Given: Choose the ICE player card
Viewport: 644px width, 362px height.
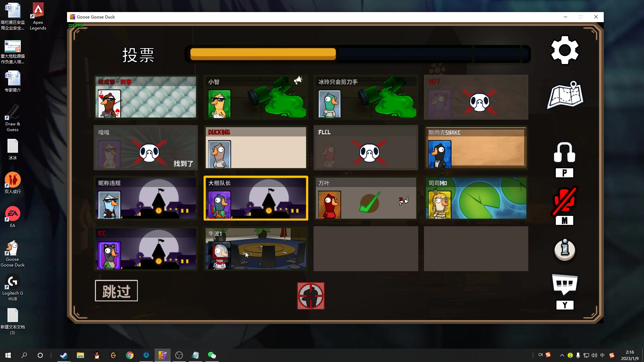Looking at the screenshot, I should (x=146, y=249).
